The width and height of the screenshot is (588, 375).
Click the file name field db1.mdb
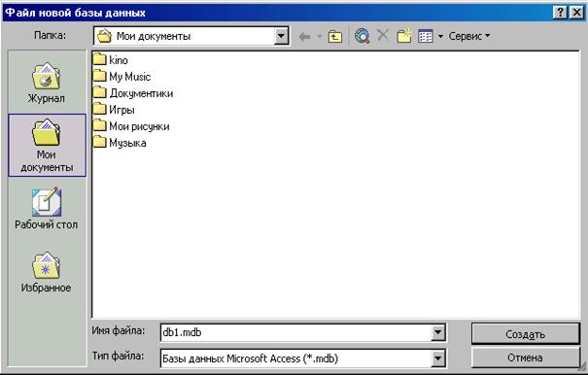pyautogui.click(x=296, y=332)
